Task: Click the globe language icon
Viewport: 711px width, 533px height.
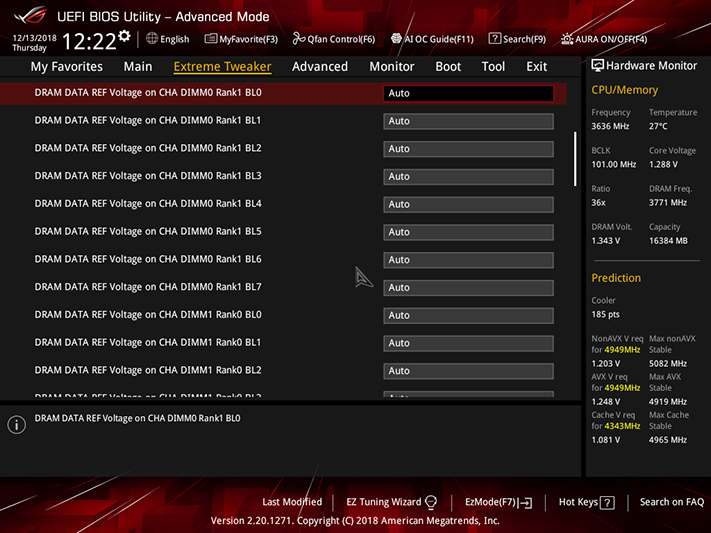Action: coord(152,39)
